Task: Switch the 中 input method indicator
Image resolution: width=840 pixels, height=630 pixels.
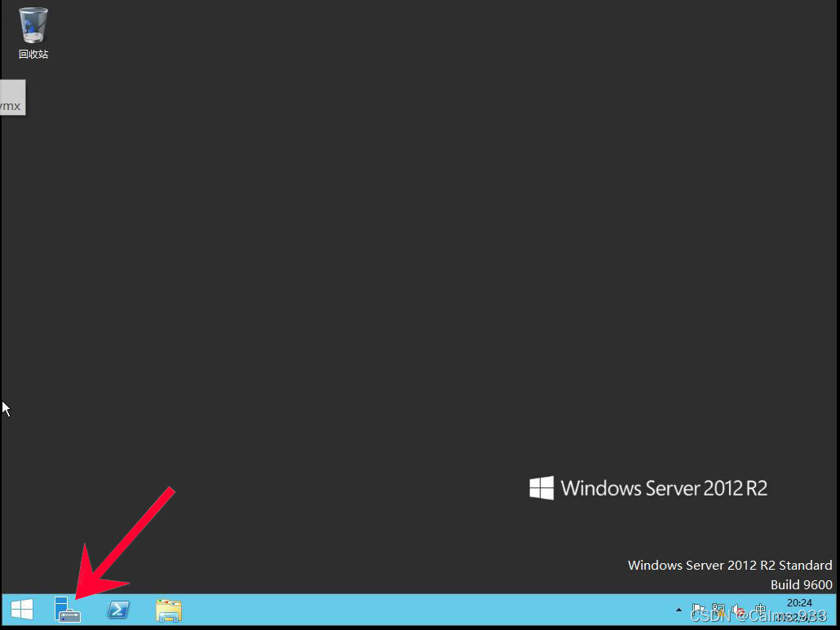Action: click(x=760, y=610)
